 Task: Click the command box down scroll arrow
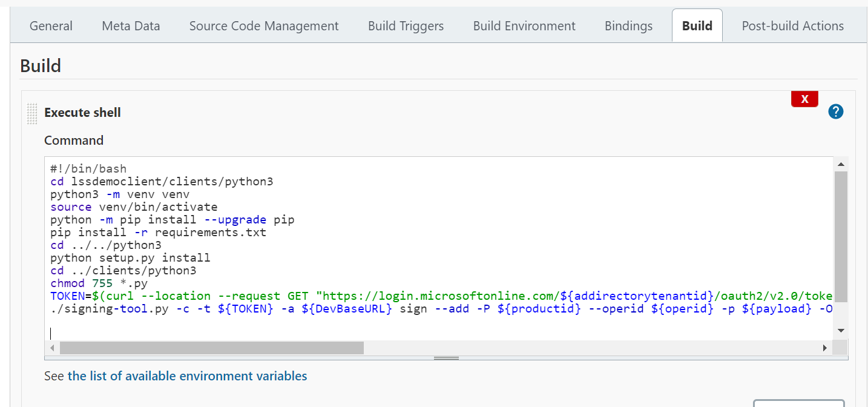click(x=840, y=331)
